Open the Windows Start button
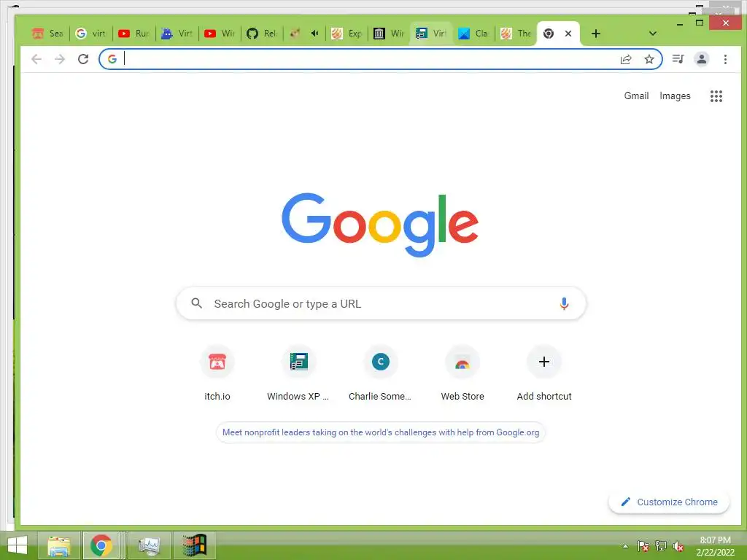 [x=18, y=545]
